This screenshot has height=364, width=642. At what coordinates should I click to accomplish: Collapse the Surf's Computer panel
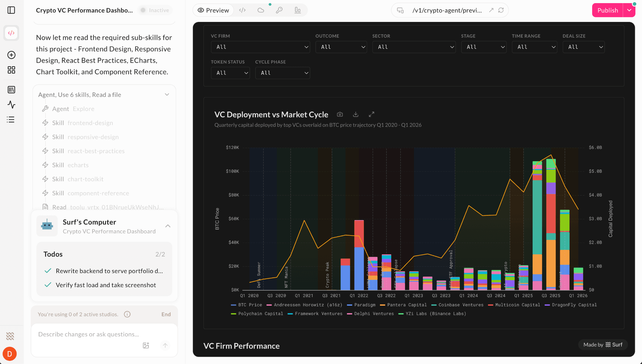tap(168, 226)
